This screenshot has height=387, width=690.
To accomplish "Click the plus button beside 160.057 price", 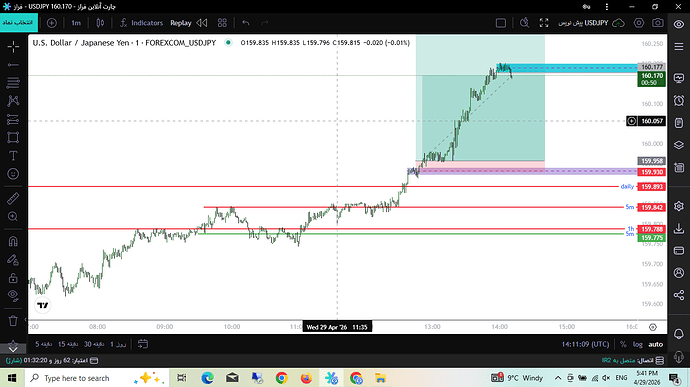I will (x=631, y=121).
